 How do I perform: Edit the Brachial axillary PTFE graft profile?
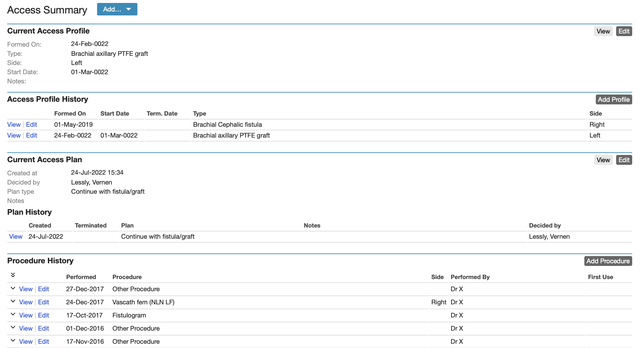pyautogui.click(x=31, y=135)
